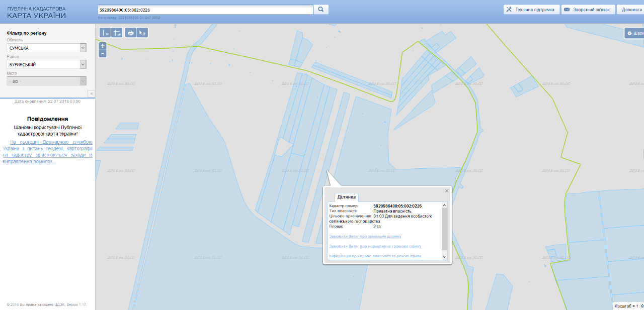The height and width of the screenshot is (310, 644).
Task: Select the Ділянка tab in popup
Action: (x=346, y=197)
